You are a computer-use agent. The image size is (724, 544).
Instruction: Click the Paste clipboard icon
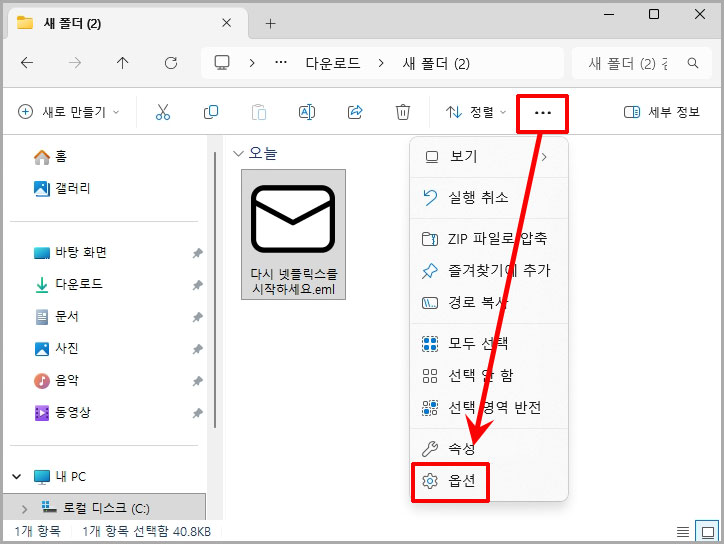(259, 112)
